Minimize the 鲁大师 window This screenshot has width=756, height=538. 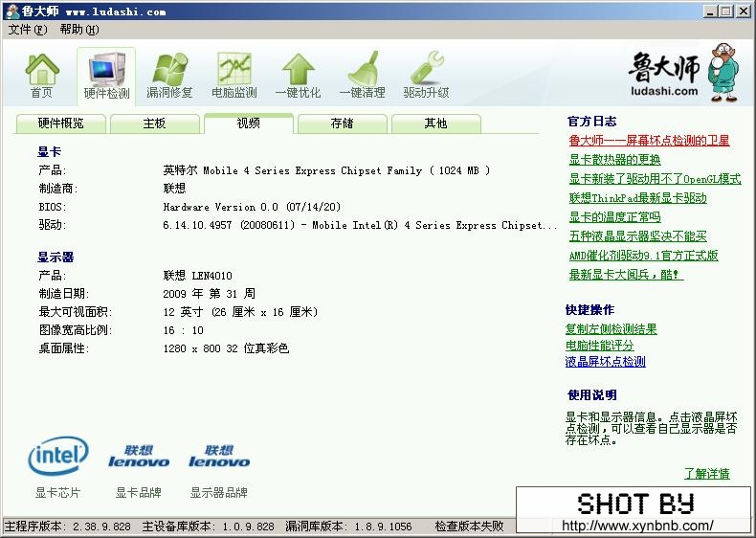[x=709, y=11]
